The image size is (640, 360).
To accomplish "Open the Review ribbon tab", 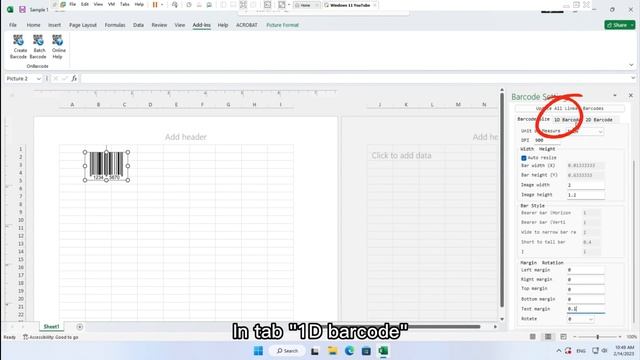I will 159,25.
